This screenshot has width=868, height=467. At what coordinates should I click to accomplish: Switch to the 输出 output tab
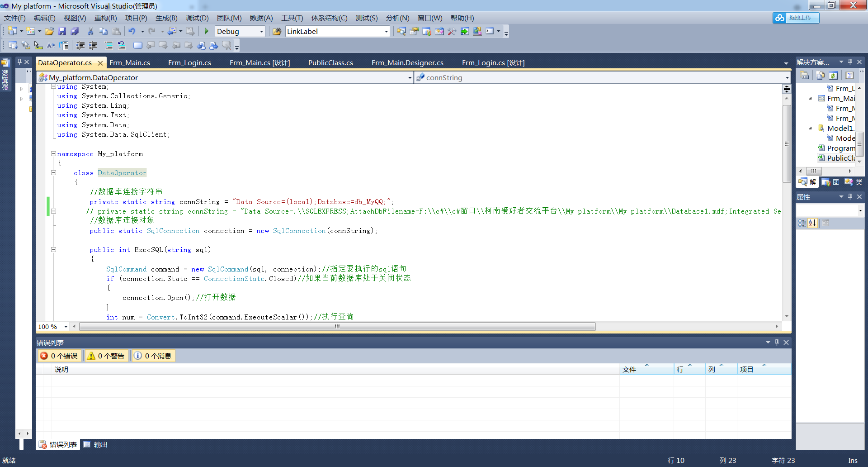95,445
